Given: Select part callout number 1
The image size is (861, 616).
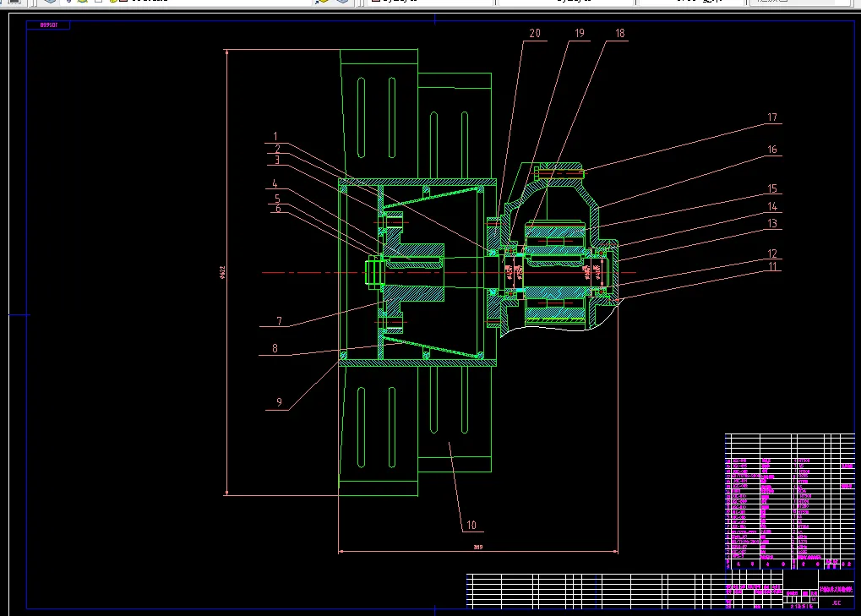Looking at the screenshot, I should tap(275, 136).
